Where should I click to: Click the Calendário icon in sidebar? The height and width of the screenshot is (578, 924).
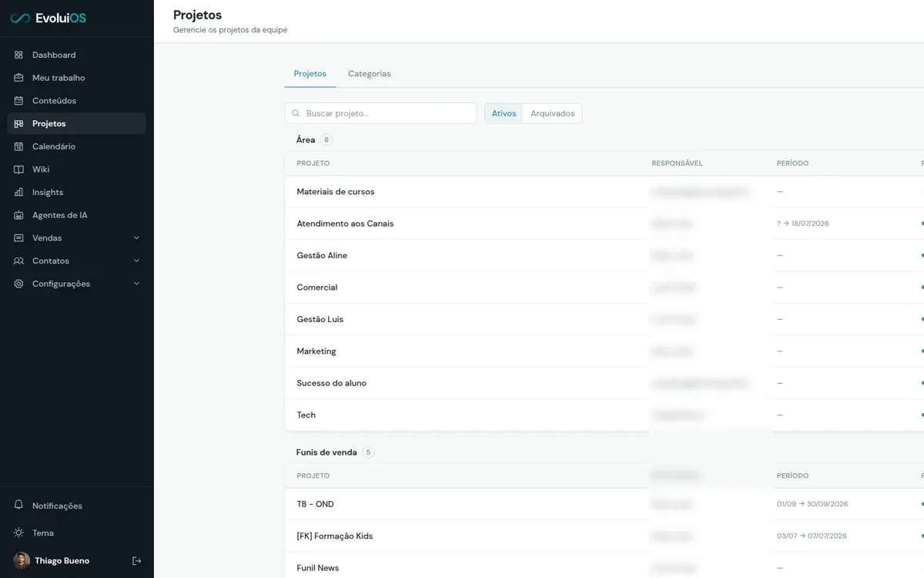click(x=18, y=146)
